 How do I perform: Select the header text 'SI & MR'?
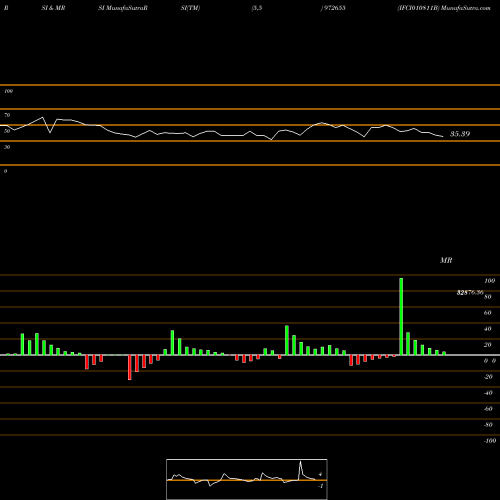(x=53, y=8)
